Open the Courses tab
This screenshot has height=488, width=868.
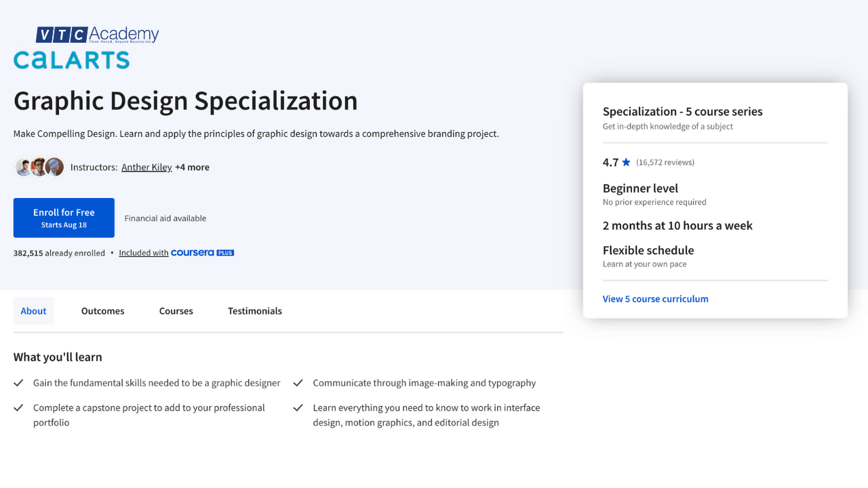[176, 310]
